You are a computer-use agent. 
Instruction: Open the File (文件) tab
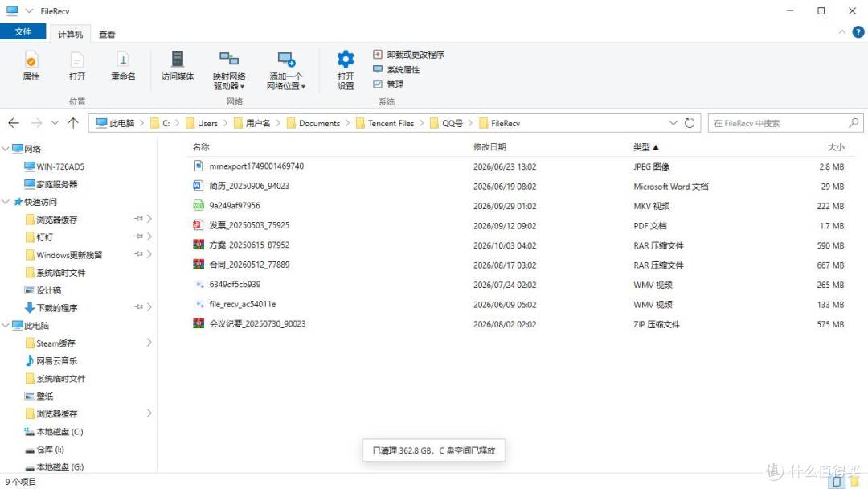23,32
